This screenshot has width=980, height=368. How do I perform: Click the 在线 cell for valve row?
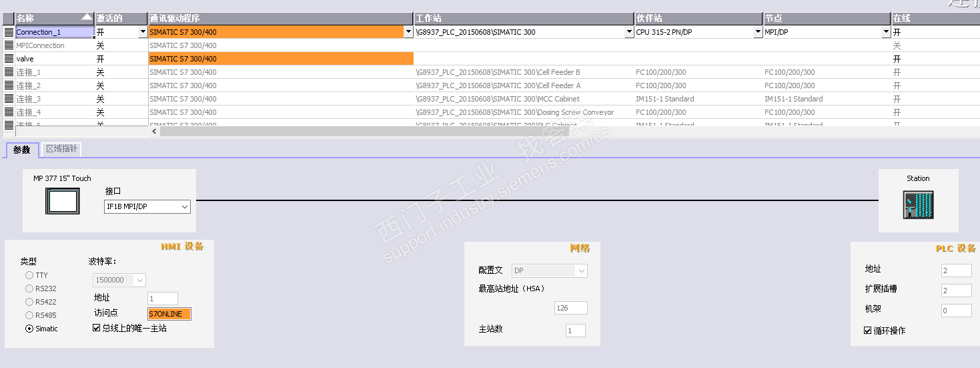pyautogui.click(x=936, y=59)
